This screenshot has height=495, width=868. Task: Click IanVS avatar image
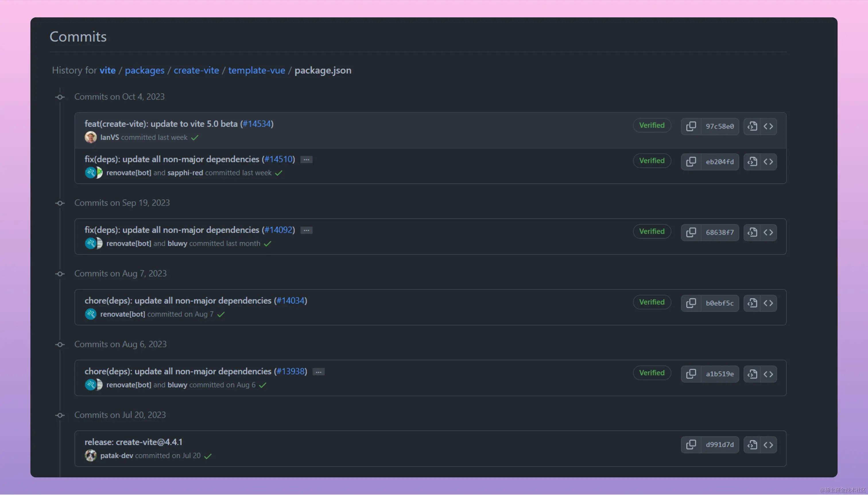90,137
